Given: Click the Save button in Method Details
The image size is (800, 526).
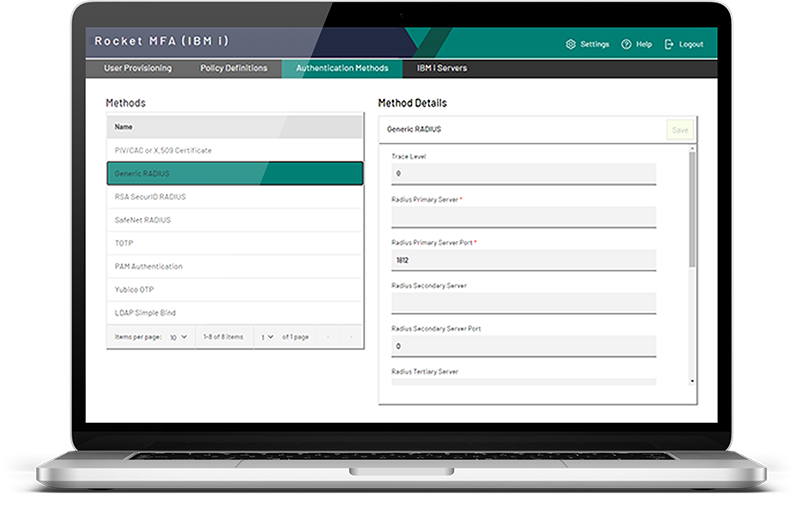Looking at the screenshot, I should 680,130.
